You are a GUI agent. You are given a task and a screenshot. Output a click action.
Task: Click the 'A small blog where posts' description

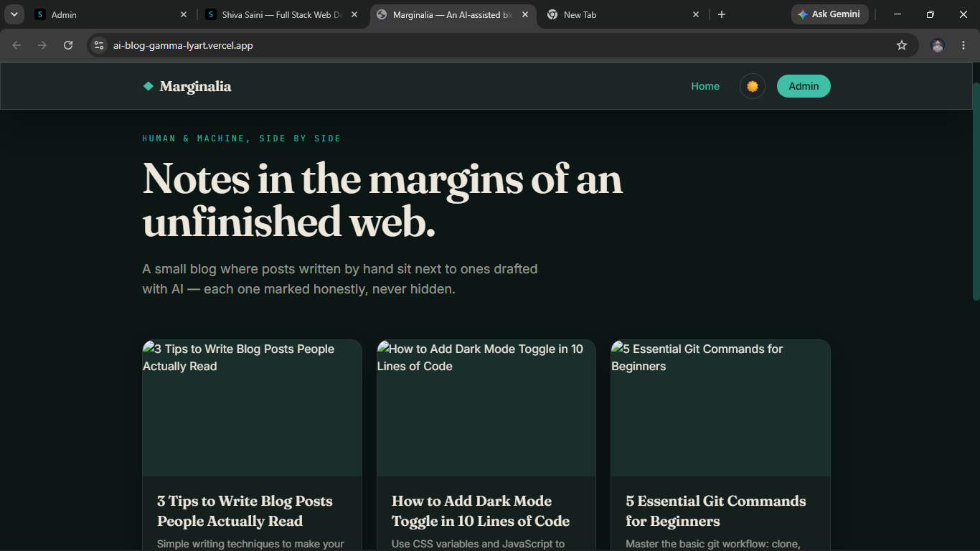(340, 279)
